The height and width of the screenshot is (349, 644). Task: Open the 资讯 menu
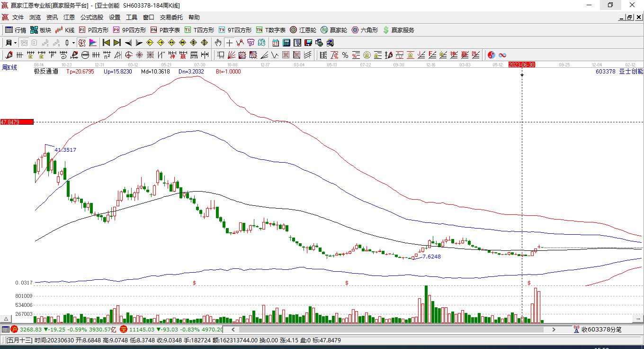coord(52,18)
